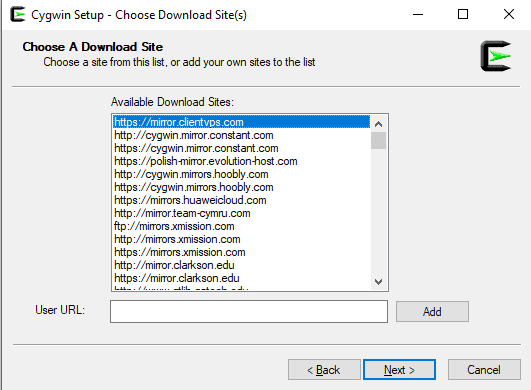Click the site list scrollbar thumb
531x390 pixels.
pyautogui.click(x=379, y=140)
